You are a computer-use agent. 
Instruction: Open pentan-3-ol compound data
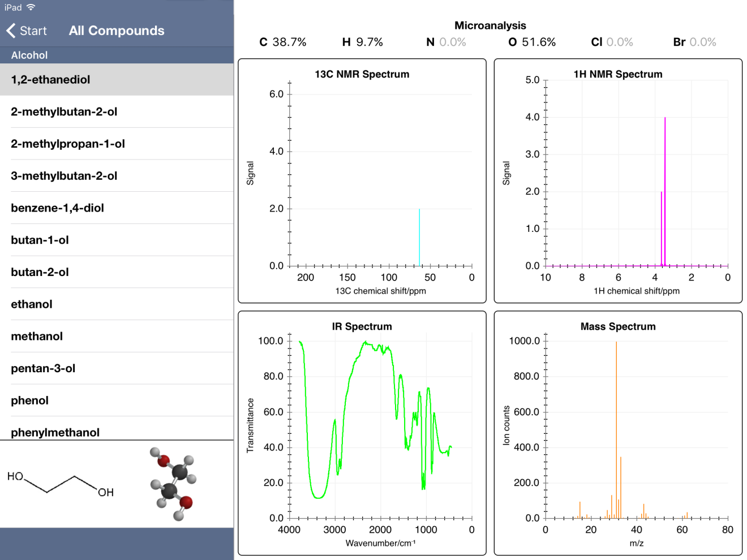43,368
